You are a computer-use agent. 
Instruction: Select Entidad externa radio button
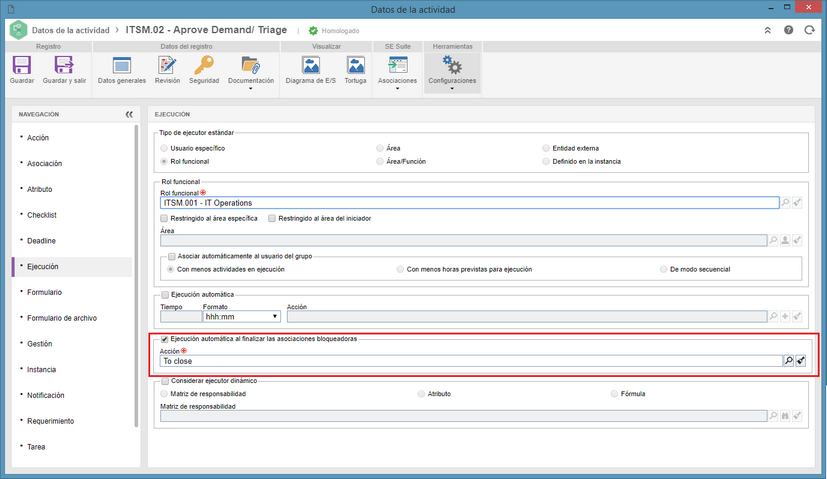click(x=546, y=148)
